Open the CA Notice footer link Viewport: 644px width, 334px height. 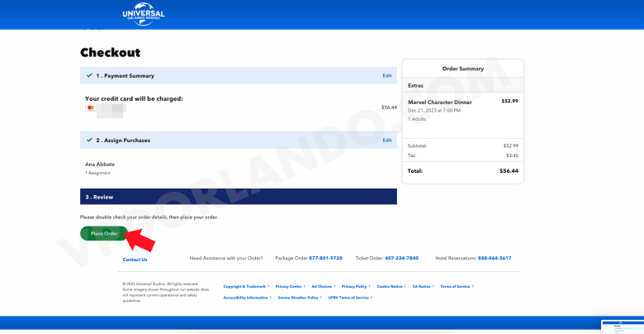423,286
